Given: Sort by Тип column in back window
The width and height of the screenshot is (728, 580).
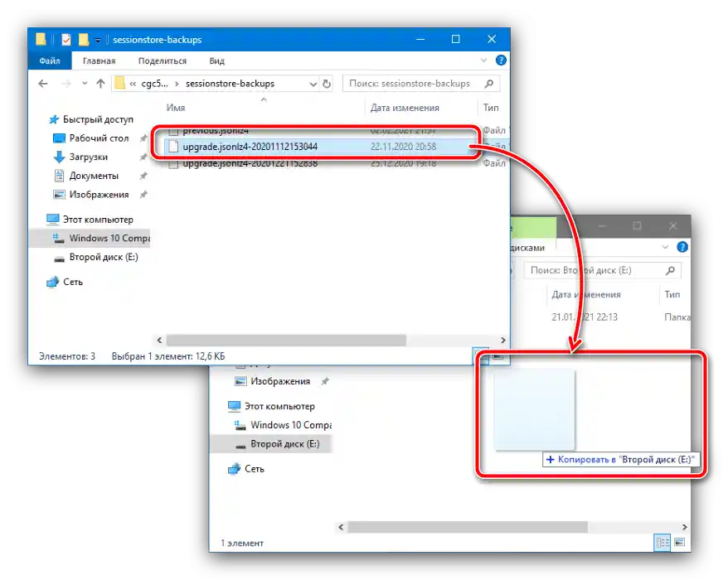Looking at the screenshot, I should [x=672, y=295].
